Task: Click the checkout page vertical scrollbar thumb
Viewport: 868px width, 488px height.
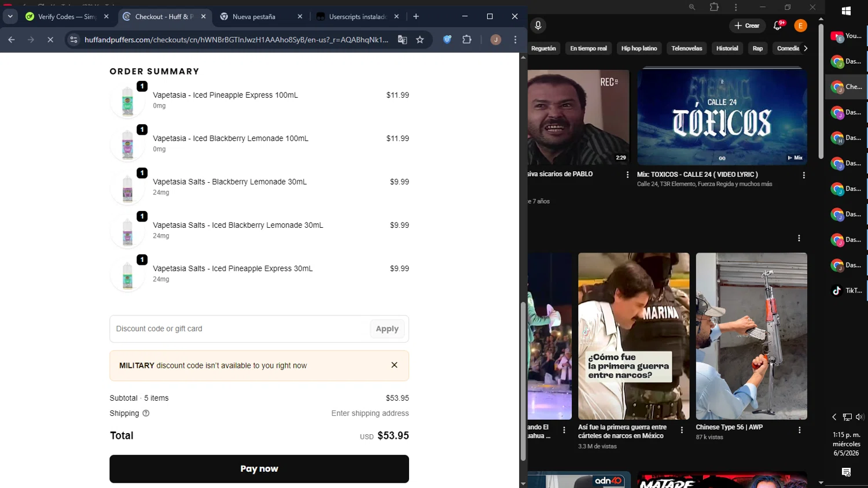Action: (x=523, y=381)
